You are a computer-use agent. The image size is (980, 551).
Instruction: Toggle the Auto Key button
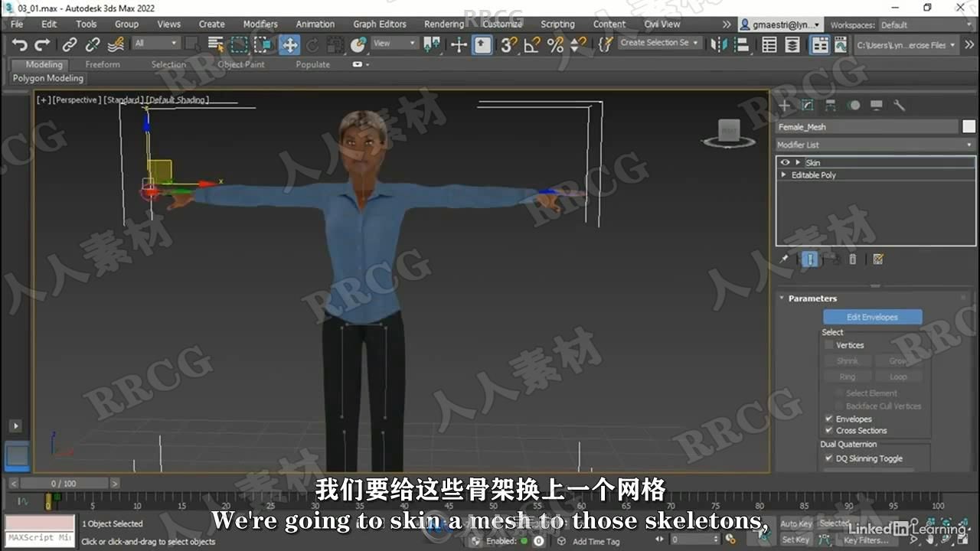[795, 524]
